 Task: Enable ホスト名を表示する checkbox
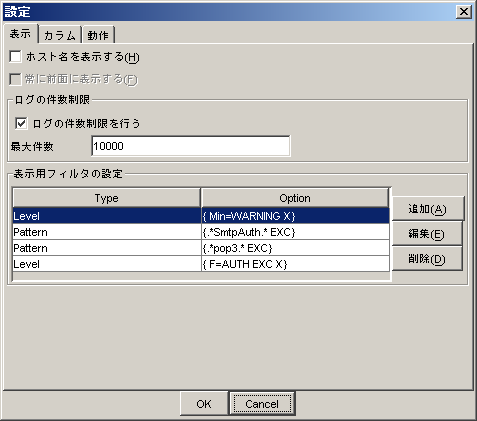[x=15, y=57]
